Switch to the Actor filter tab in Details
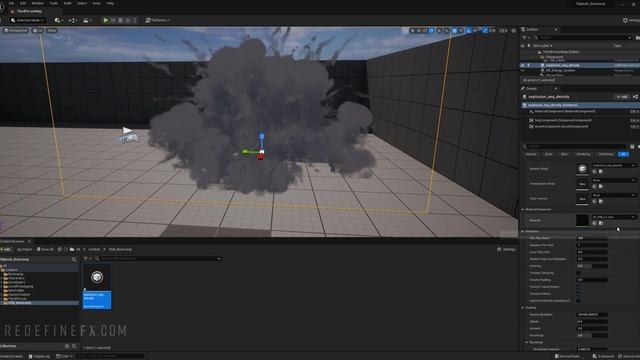This screenshot has height=360, width=640. [549, 154]
